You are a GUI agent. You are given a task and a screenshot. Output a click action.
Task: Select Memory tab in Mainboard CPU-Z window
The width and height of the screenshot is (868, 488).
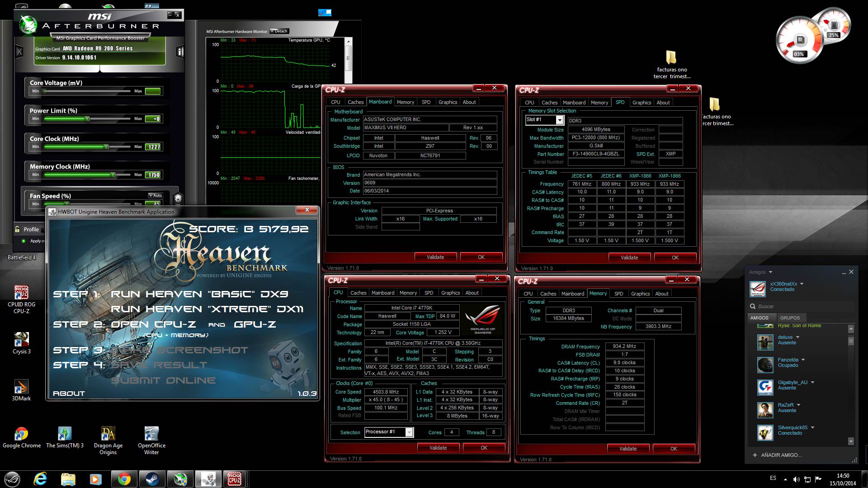point(405,102)
